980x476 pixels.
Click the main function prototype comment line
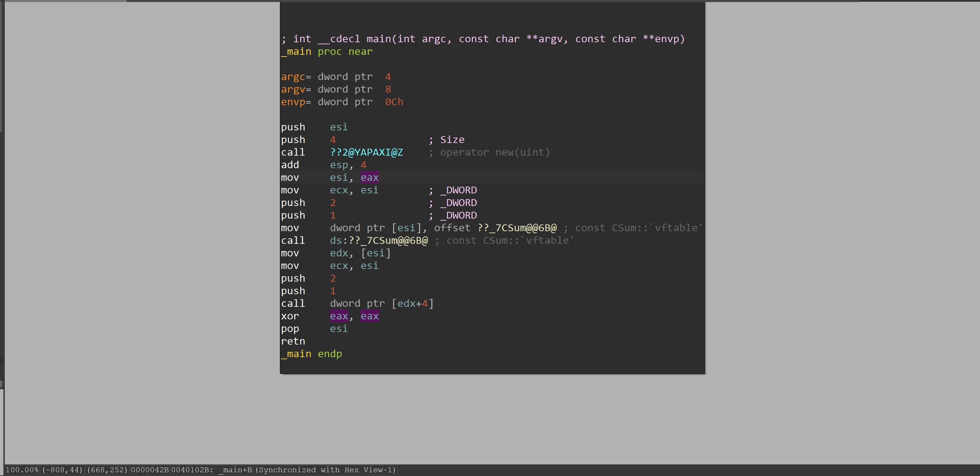483,39
